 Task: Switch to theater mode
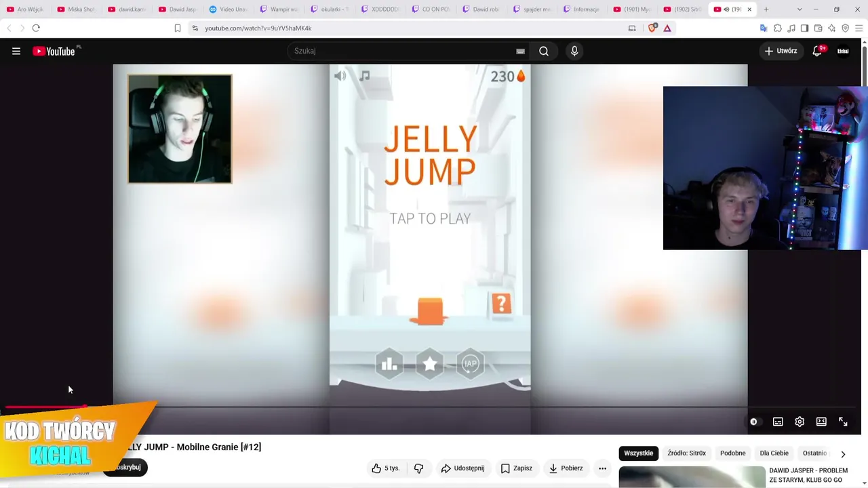pyautogui.click(x=821, y=422)
